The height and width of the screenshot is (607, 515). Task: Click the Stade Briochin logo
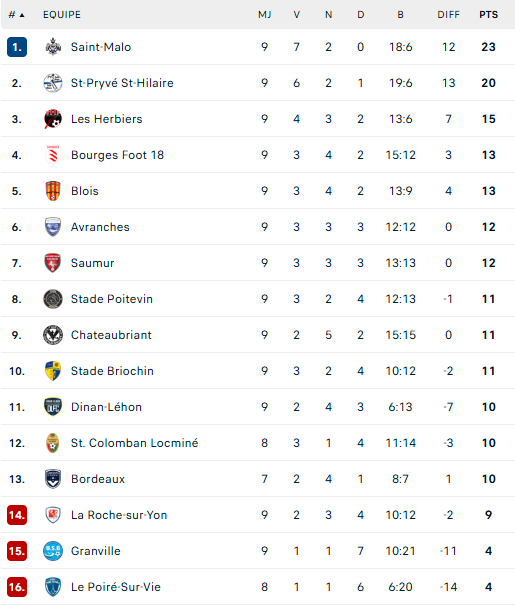(53, 371)
